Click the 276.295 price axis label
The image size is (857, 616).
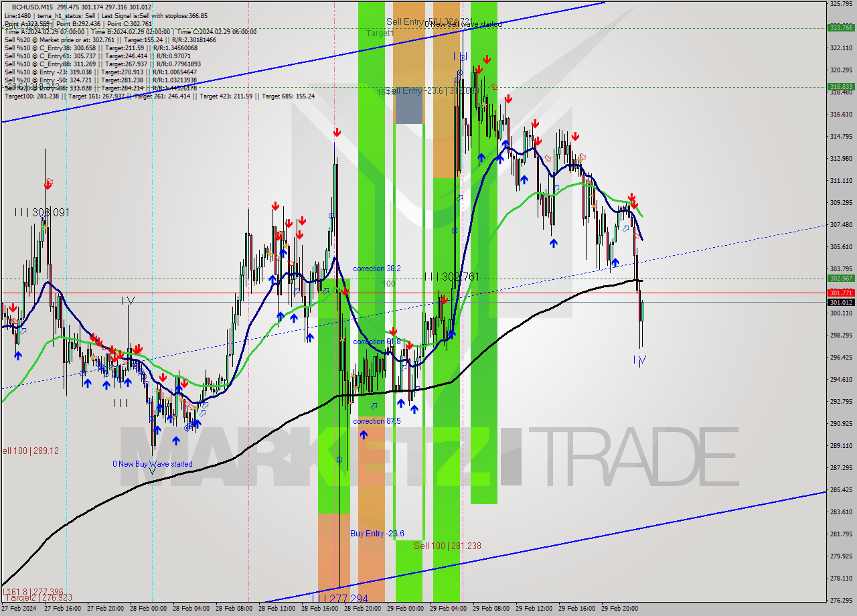point(841,601)
